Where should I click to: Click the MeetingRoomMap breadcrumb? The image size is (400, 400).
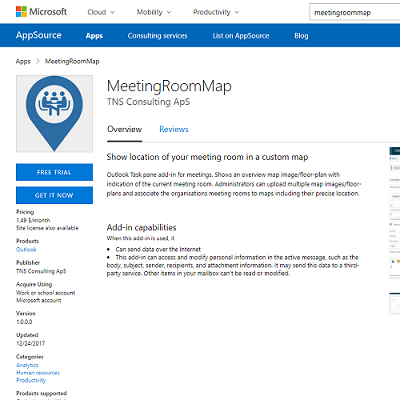pyautogui.click(x=72, y=61)
